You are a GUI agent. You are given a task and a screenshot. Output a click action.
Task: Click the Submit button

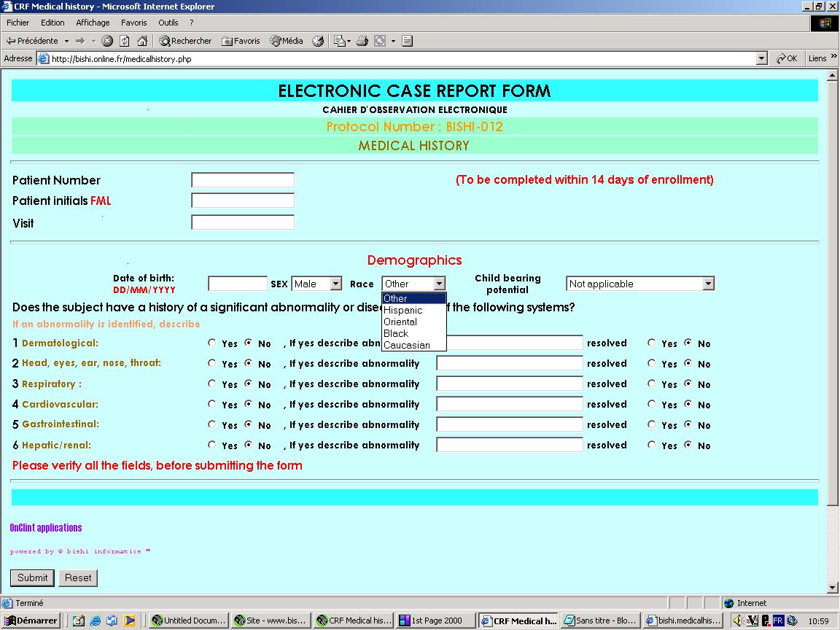(x=32, y=577)
